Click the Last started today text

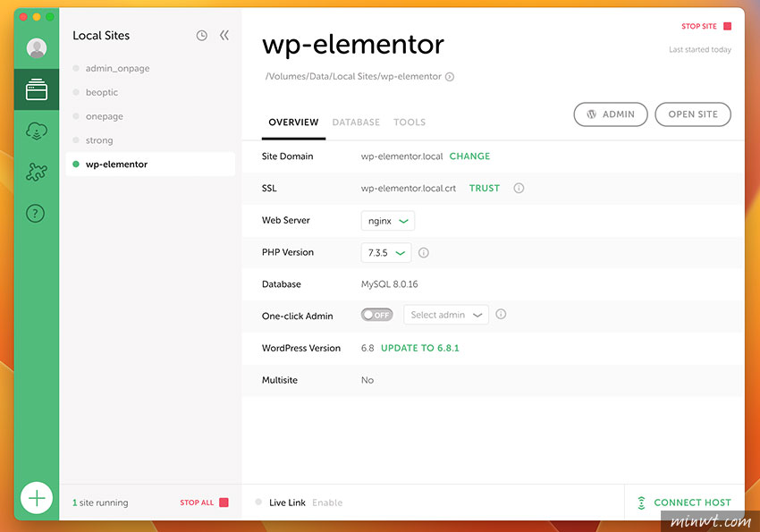[700, 49]
